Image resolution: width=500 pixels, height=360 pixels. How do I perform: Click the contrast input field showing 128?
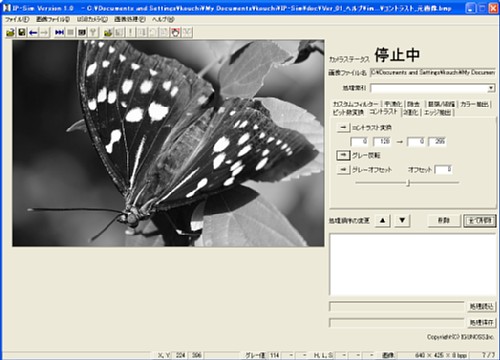click(x=382, y=142)
